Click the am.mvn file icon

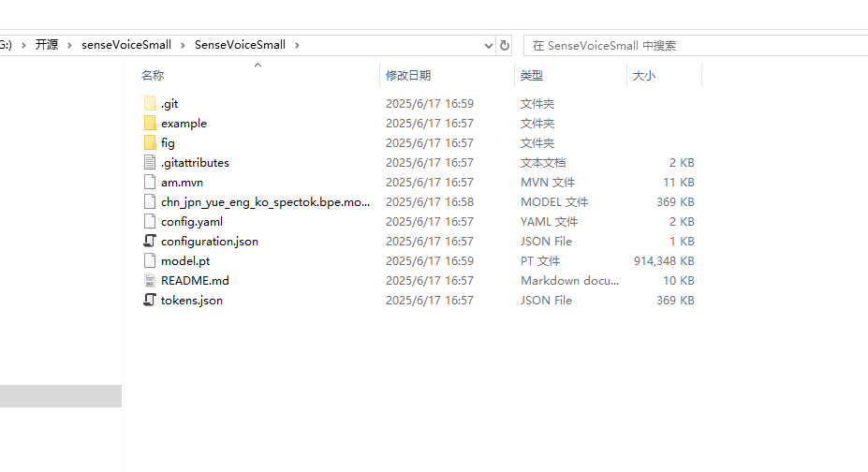(x=150, y=182)
